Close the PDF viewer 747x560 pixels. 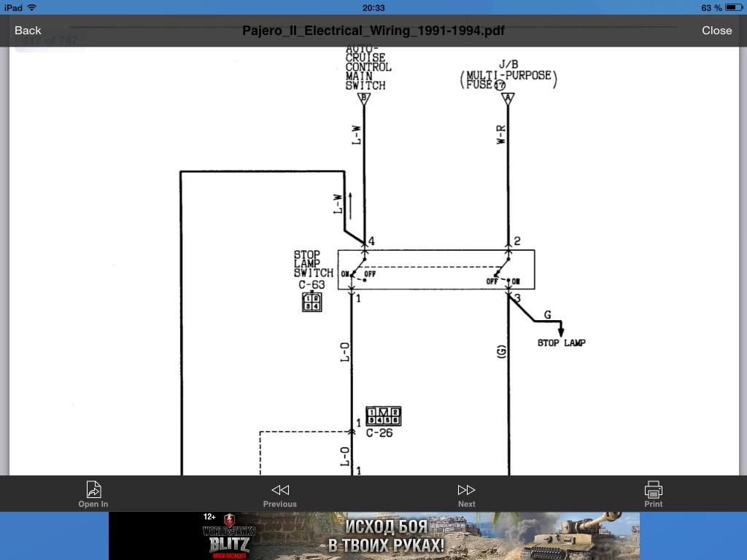(x=716, y=30)
